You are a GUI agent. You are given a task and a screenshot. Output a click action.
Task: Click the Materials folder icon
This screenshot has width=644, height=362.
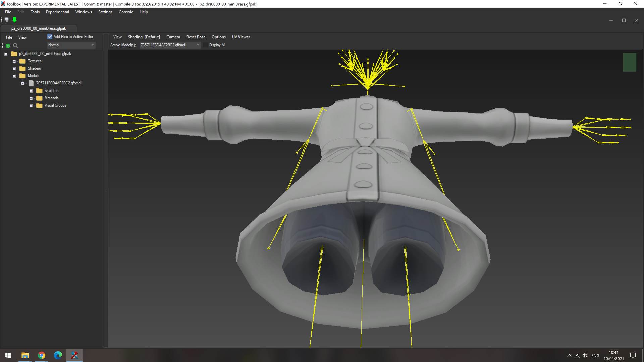pos(39,98)
